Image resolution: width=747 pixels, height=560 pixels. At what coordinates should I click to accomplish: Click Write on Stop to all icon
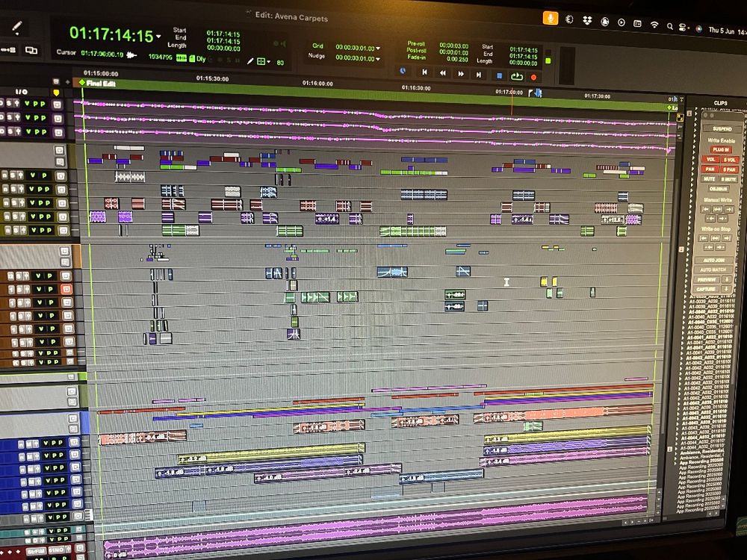click(715, 238)
